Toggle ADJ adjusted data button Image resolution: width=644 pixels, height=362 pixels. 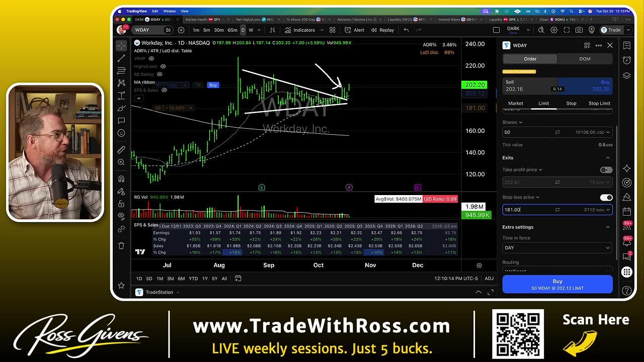click(x=489, y=279)
